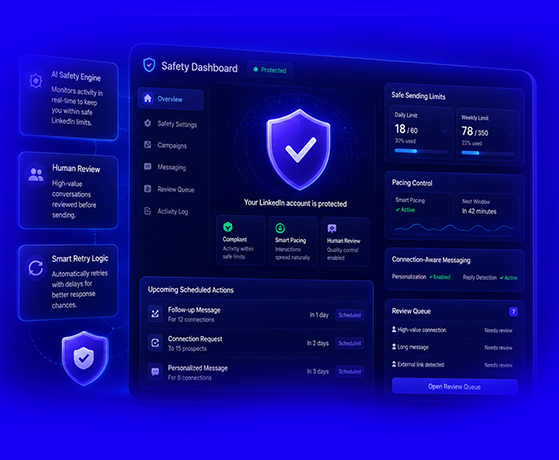The height and width of the screenshot is (460, 559).
Task: Open the Connection Request scheduled row
Action: tap(256, 343)
